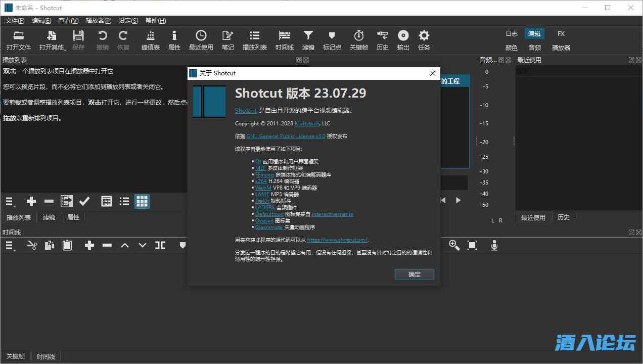This screenshot has width=643, height=364.
Task: Open the playlist hamburger menu
Action: (10, 201)
